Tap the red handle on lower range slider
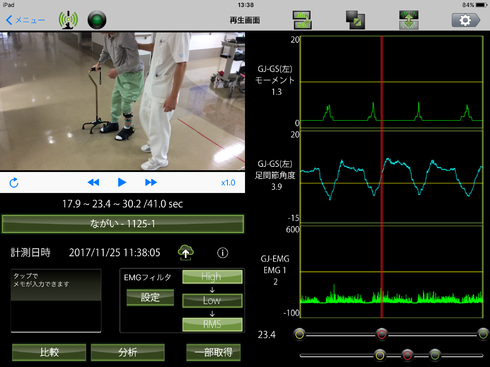Image resolution: width=490 pixels, height=367 pixels. [407, 355]
